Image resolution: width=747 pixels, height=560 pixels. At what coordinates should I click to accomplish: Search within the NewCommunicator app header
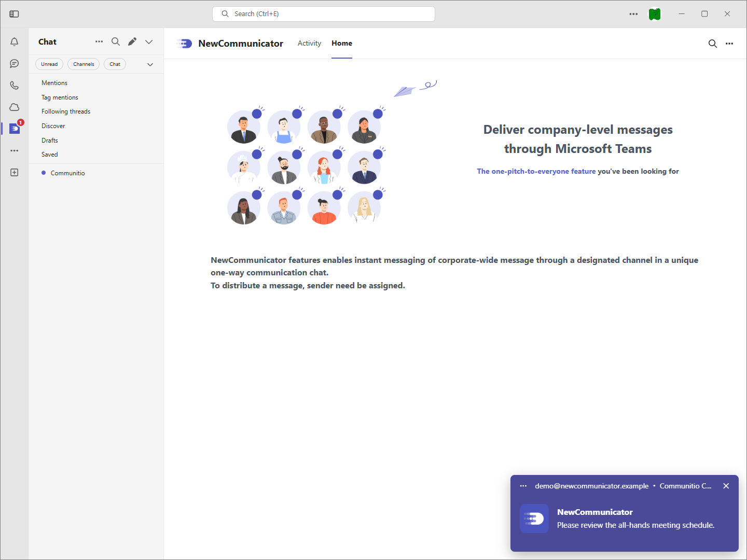713,44
